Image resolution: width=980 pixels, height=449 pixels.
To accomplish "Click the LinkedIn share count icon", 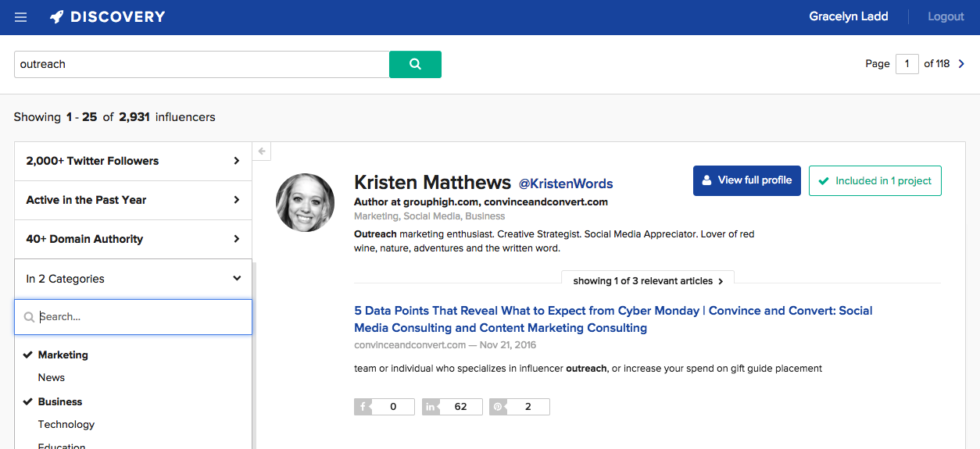I will [431, 406].
